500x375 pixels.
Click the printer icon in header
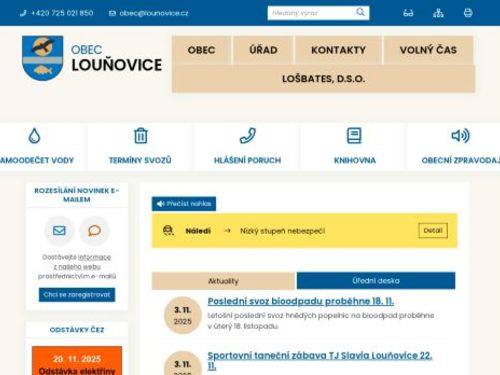pos(468,13)
